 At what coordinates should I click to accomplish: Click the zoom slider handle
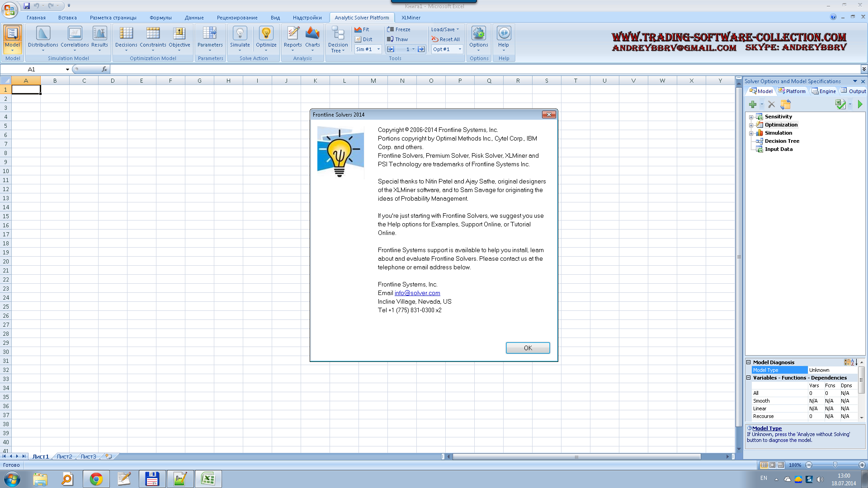[835, 465]
